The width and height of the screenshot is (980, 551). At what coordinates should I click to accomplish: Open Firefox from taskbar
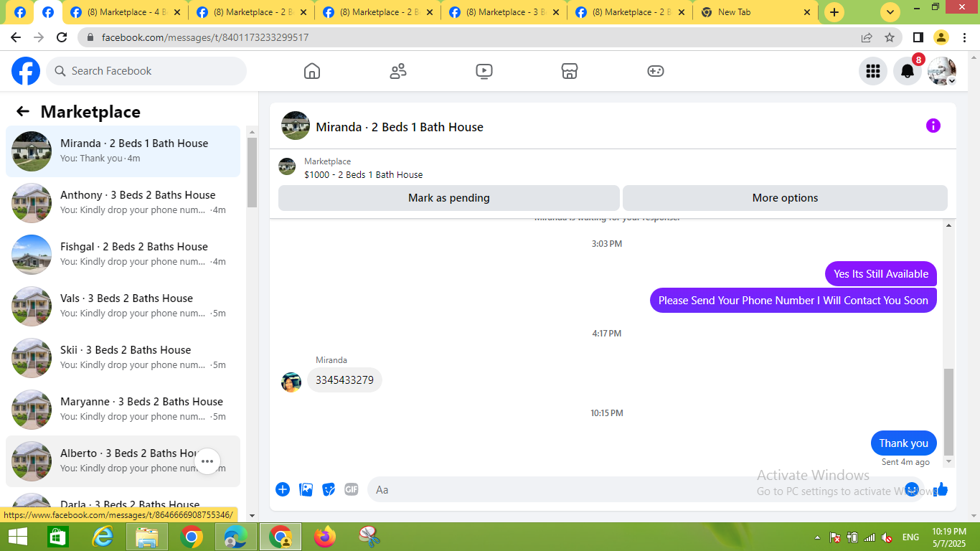coord(325,537)
